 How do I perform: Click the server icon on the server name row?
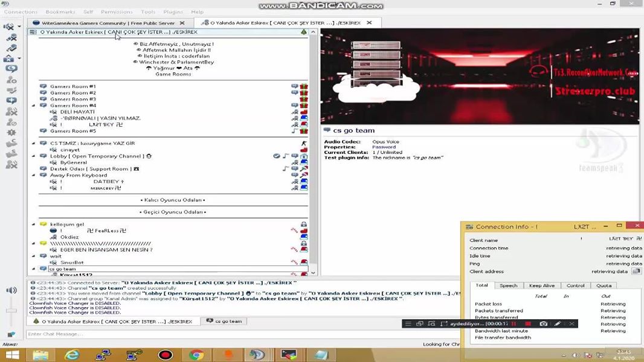pyautogui.click(x=33, y=32)
